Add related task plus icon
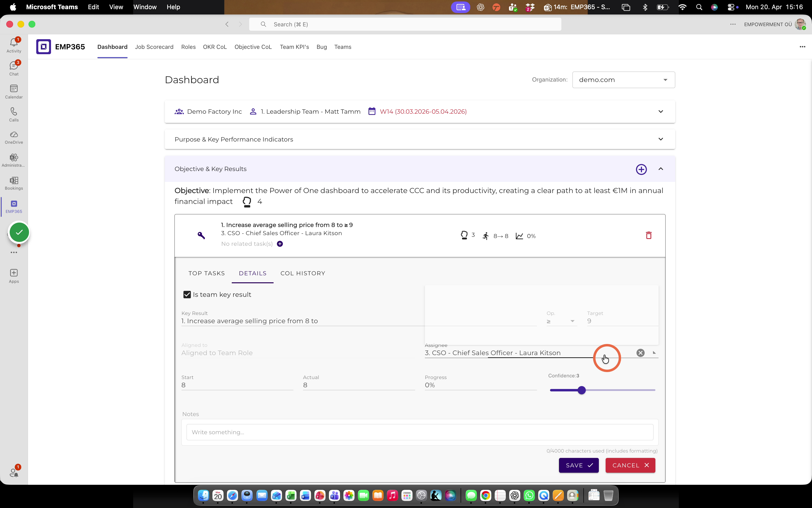The width and height of the screenshot is (812, 508). pyautogui.click(x=280, y=244)
